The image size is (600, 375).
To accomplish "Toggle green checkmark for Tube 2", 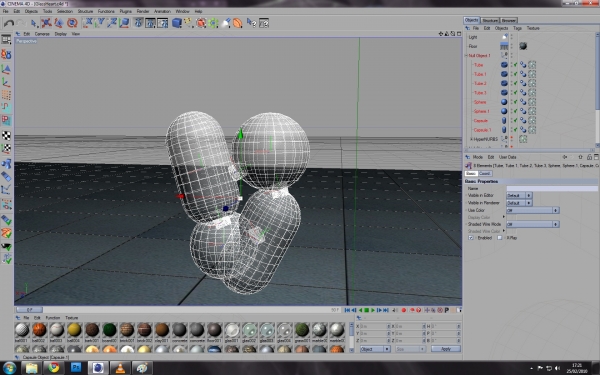I will click(515, 83).
